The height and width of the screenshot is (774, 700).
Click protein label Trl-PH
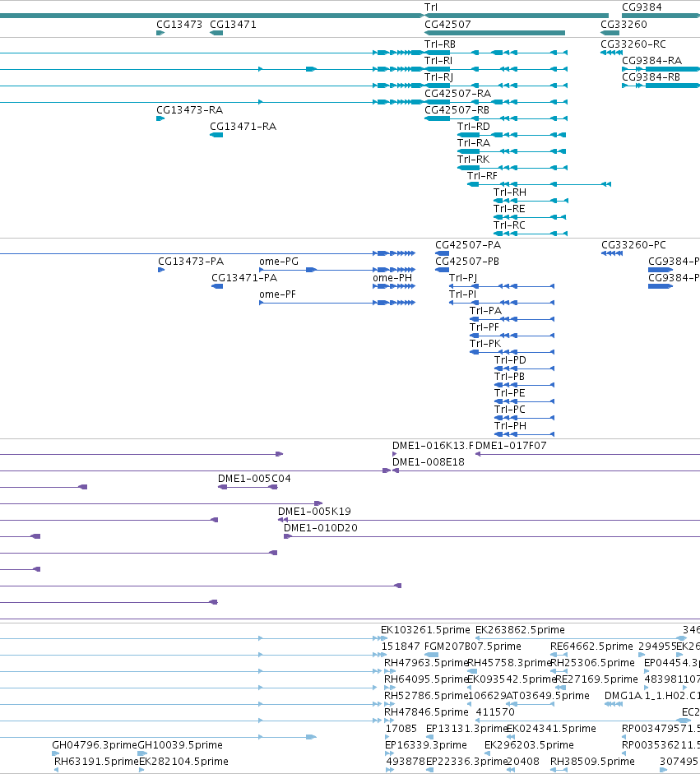(510, 425)
